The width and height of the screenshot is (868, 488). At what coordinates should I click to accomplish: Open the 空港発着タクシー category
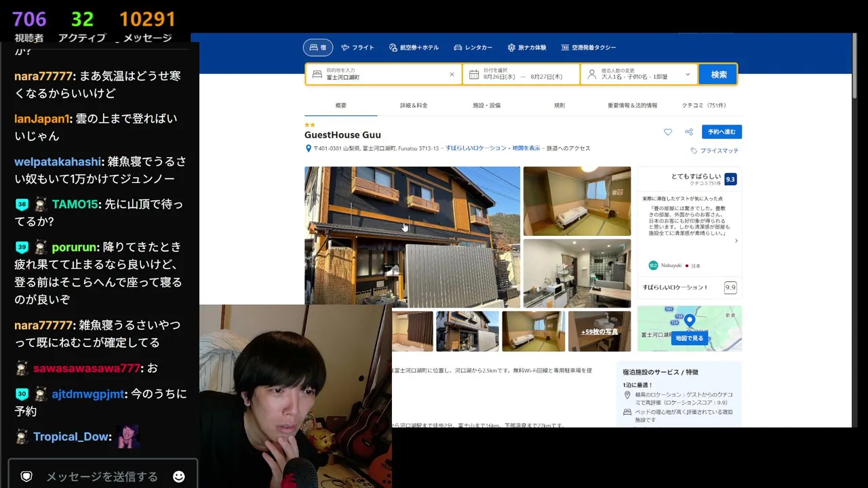pyautogui.click(x=589, y=47)
